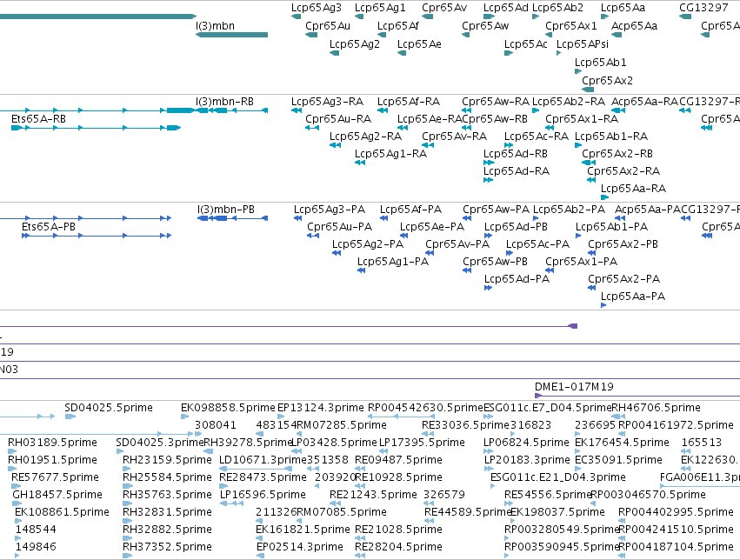Click the Lcp65Ad-RB transcript label
Image resolution: width=740 pixels, height=560 pixels.
click(x=516, y=154)
